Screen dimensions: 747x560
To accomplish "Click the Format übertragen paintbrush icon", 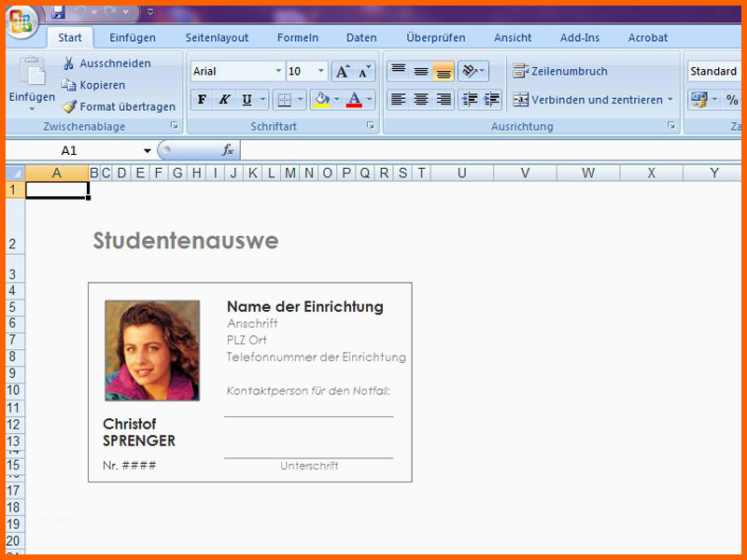I will click(69, 106).
